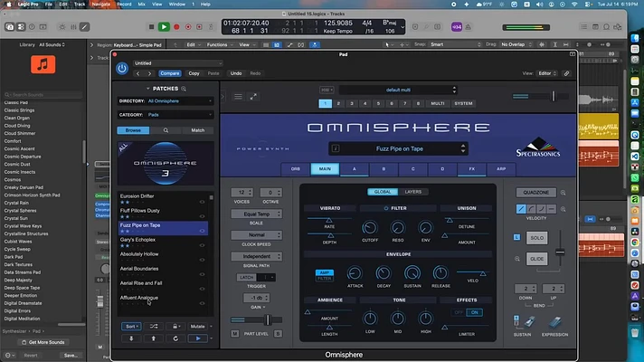Select the LAYERS tab

click(413, 192)
